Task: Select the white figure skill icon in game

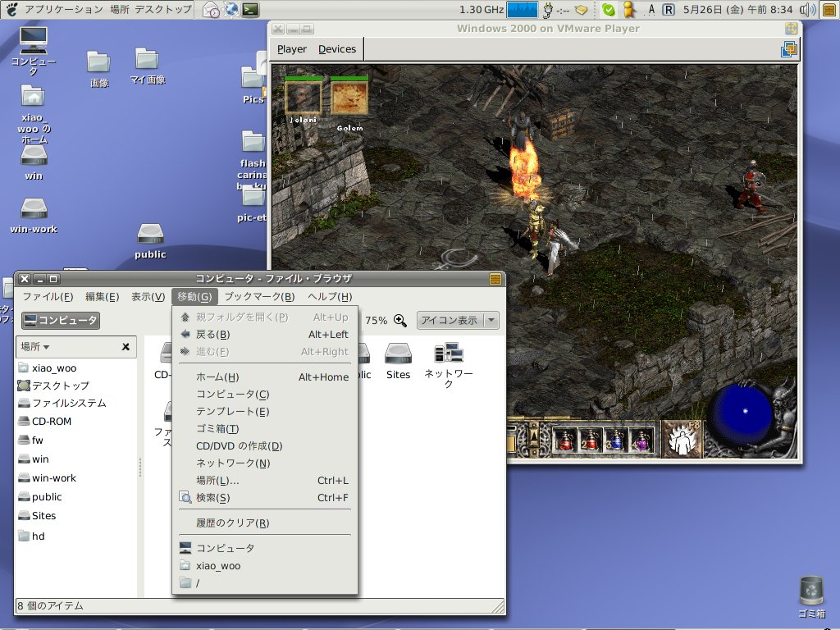Action: (x=679, y=441)
